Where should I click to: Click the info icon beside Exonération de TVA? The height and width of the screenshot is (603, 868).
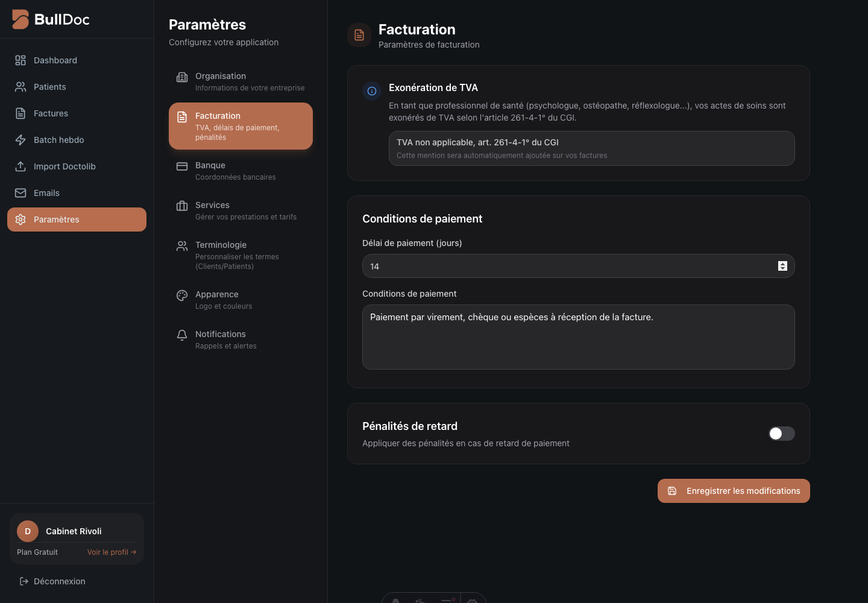pos(372,91)
